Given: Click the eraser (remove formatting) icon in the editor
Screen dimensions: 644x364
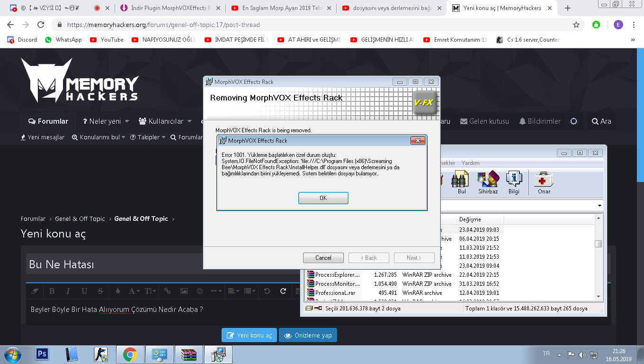Looking at the screenshot, I should [x=35, y=291].
